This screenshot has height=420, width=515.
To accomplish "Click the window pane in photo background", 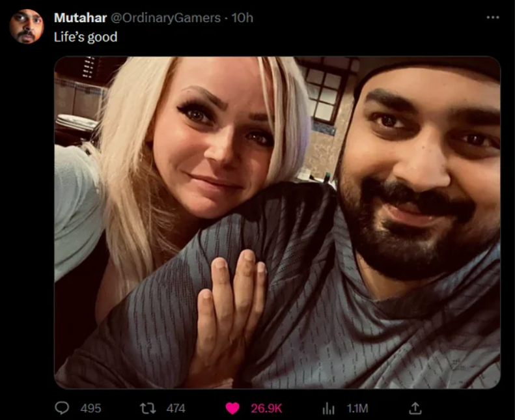I will click(x=324, y=94).
